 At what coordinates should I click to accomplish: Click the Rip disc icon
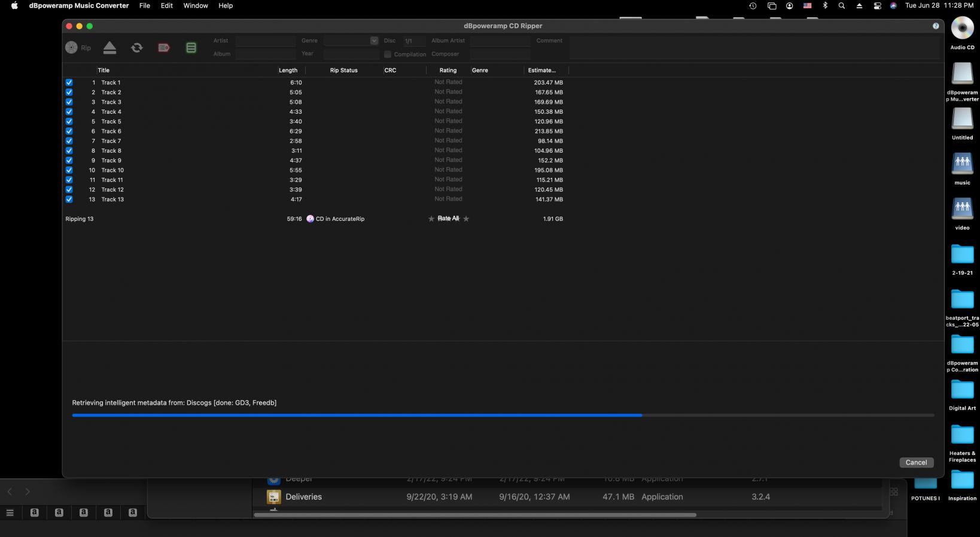pos(71,47)
